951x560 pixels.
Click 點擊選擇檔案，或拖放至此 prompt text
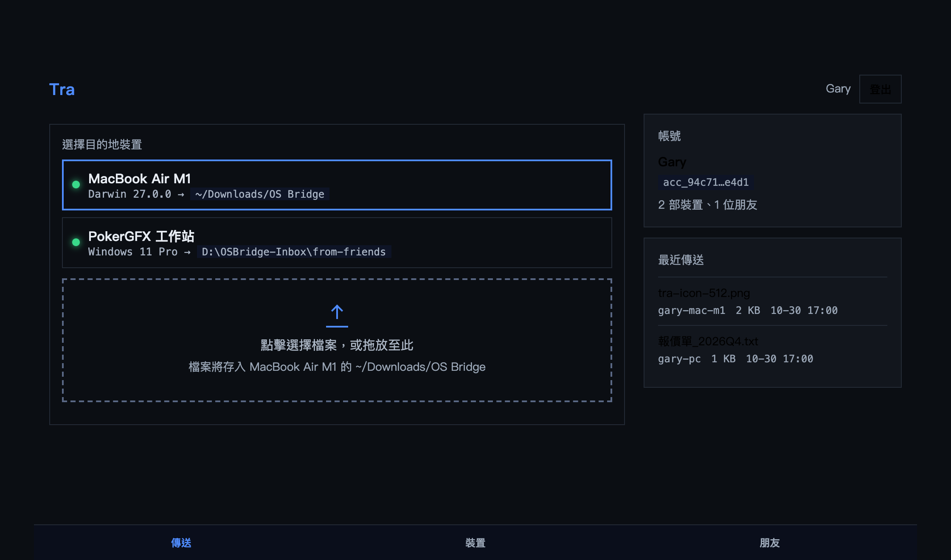337,345
